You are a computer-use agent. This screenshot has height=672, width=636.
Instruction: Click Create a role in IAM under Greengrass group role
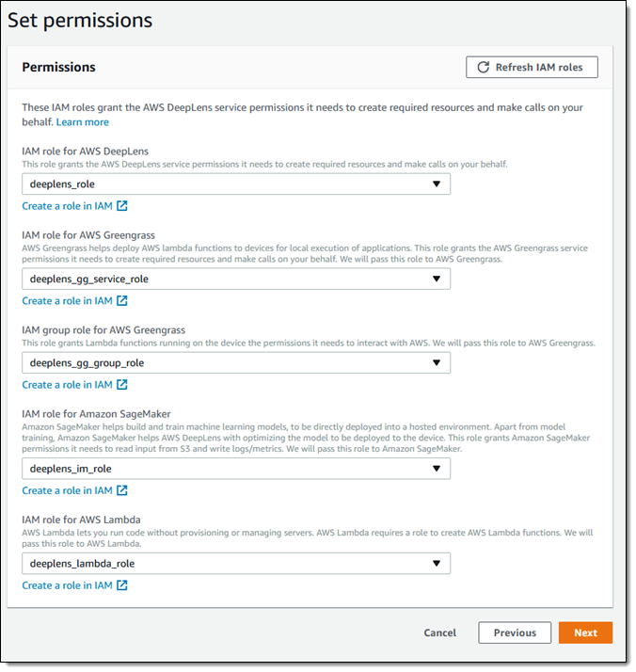[68, 385]
